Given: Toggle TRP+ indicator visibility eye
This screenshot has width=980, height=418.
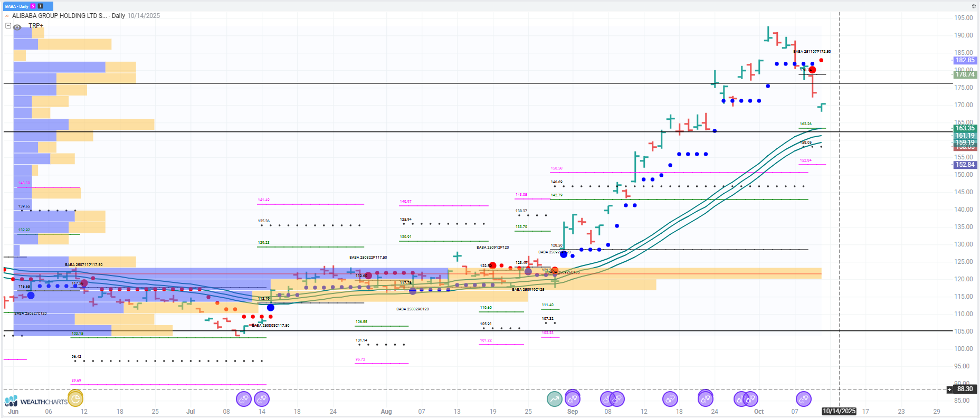Looking at the screenshot, I should click(17, 27).
